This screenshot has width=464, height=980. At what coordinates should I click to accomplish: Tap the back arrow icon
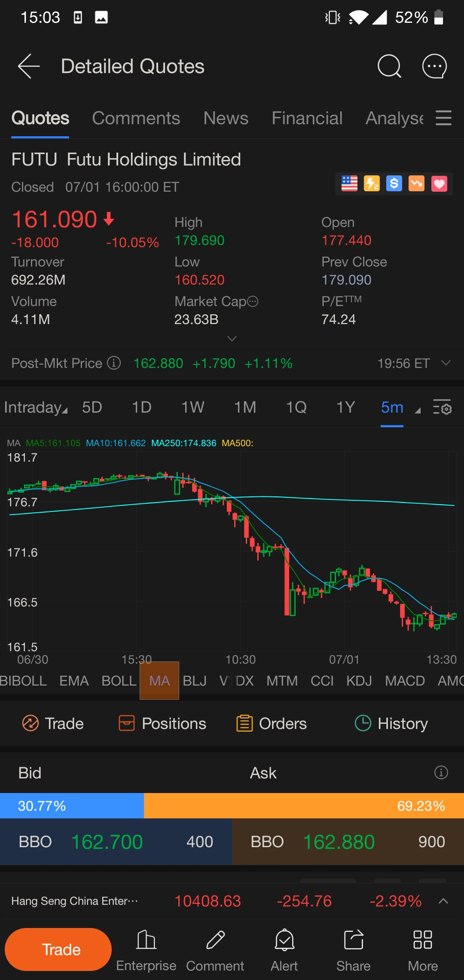coord(29,66)
